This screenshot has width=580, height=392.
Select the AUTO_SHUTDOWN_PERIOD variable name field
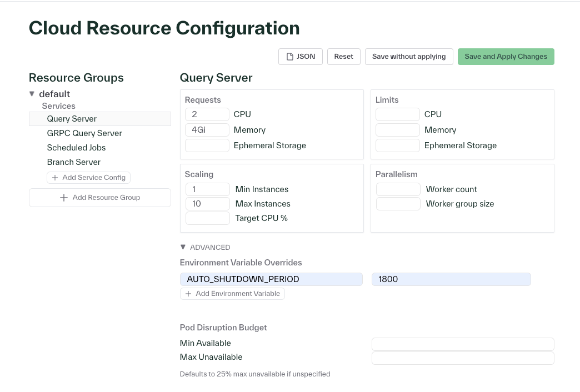tap(271, 279)
